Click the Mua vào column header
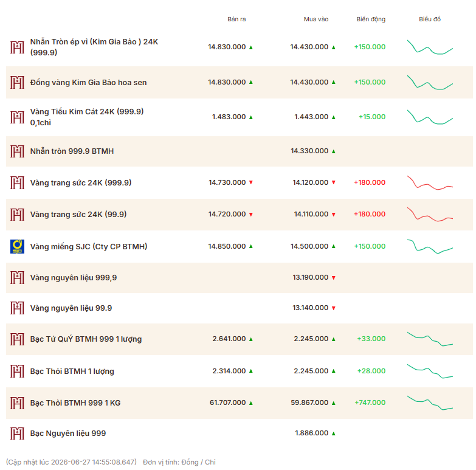The height and width of the screenshot is (470, 476). point(316,19)
